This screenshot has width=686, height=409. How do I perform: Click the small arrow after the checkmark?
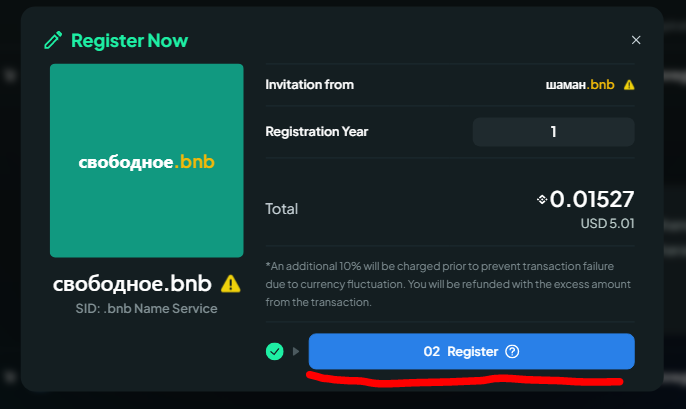(296, 351)
